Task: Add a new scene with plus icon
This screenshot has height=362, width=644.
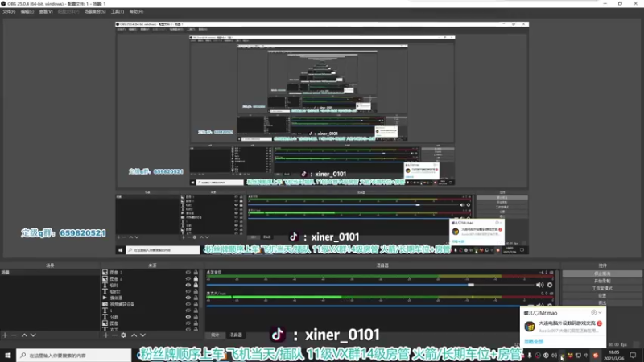Action: coord(5,335)
